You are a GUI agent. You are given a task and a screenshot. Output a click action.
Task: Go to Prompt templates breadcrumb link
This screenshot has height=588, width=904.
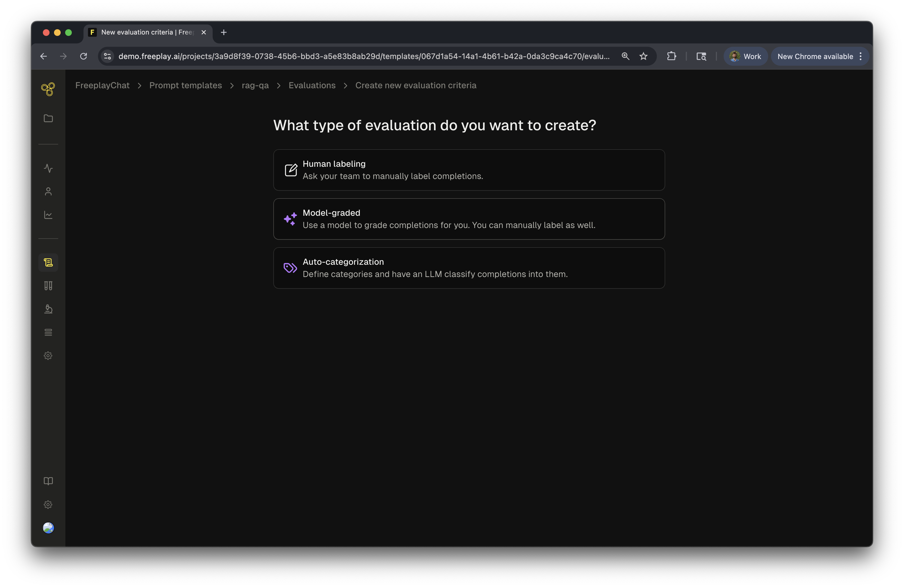[x=185, y=85]
